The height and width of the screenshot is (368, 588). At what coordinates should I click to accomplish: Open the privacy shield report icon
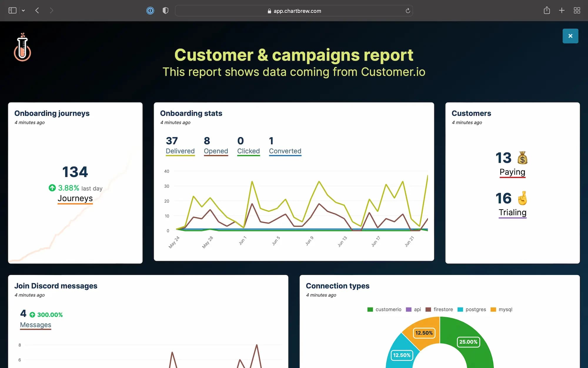tap(166, 11)
